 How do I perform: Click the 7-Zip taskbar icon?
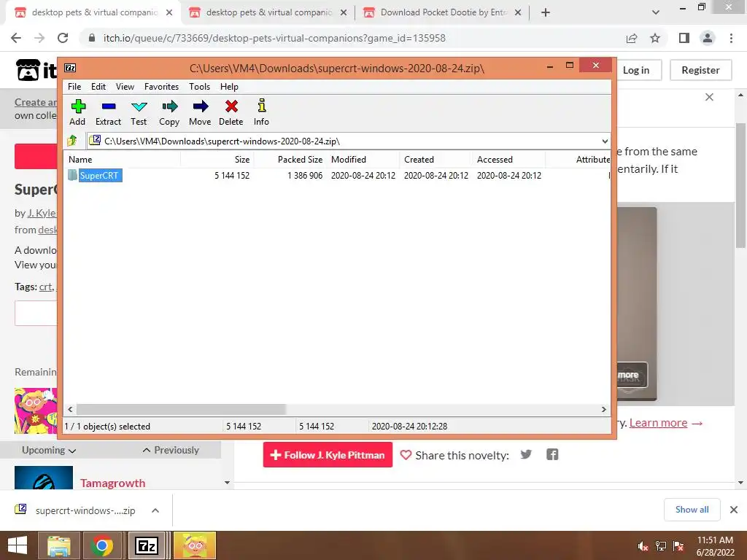[x=146, y=545]
